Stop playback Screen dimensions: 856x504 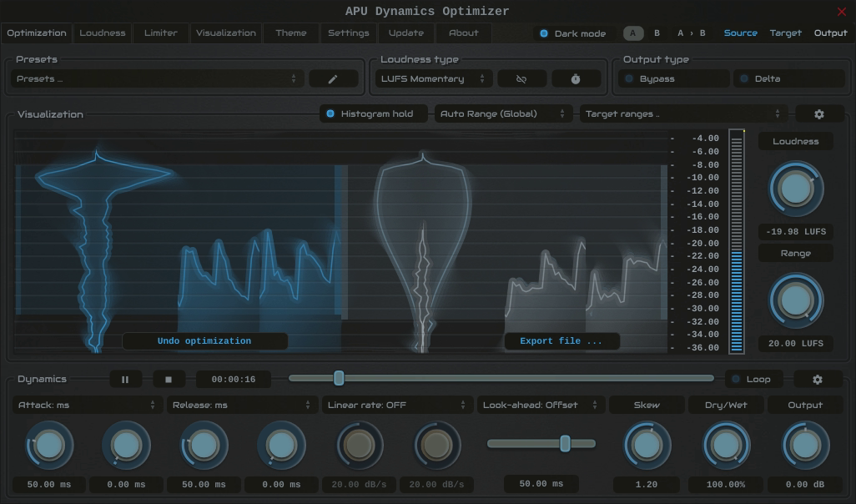169,380
